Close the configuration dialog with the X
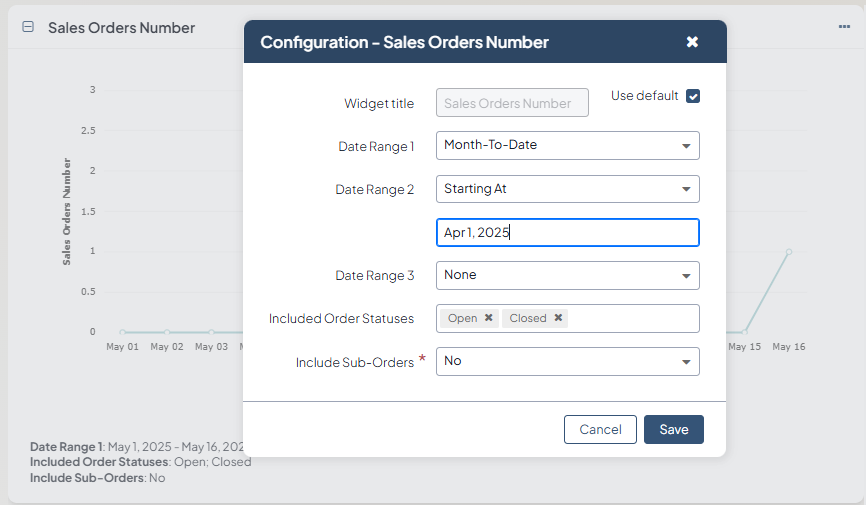 [x=692, y=42]
